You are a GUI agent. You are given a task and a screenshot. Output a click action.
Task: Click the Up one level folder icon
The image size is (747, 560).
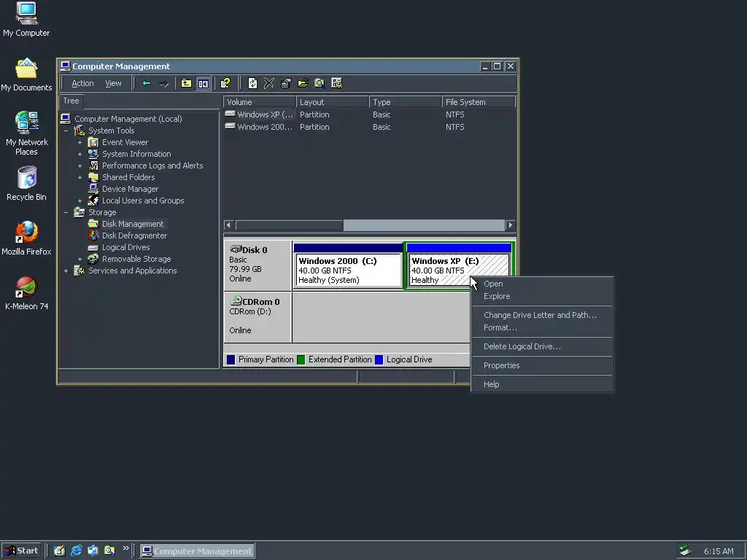tap(186, 83)
